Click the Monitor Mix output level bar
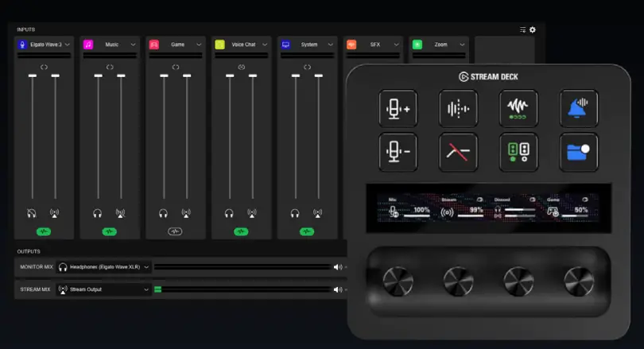 [x=242, y=267]
